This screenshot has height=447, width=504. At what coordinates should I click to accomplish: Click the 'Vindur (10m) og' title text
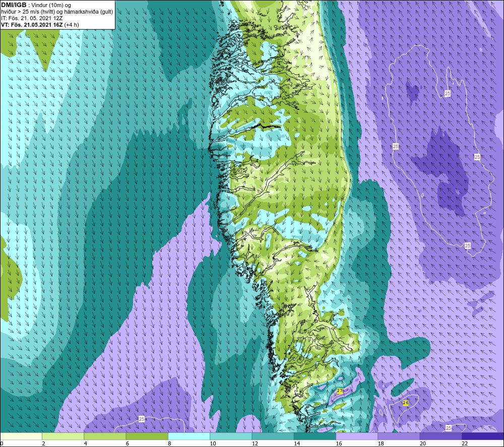coord(51,6)
